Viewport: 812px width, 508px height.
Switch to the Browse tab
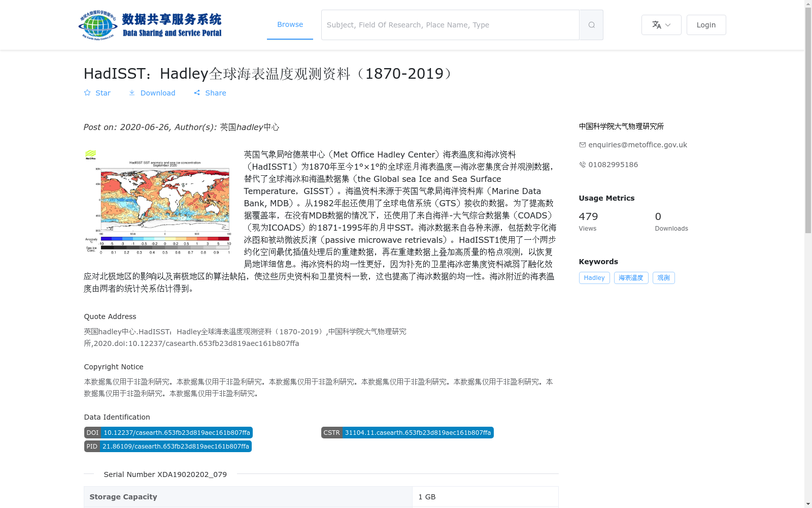[290, 24]
